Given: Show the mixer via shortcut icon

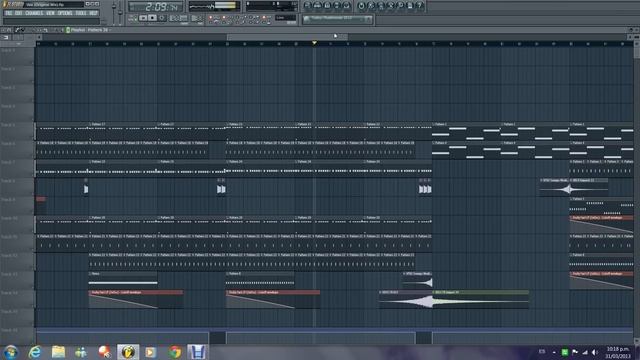Looking at the screenshot, I should point(347,6).
